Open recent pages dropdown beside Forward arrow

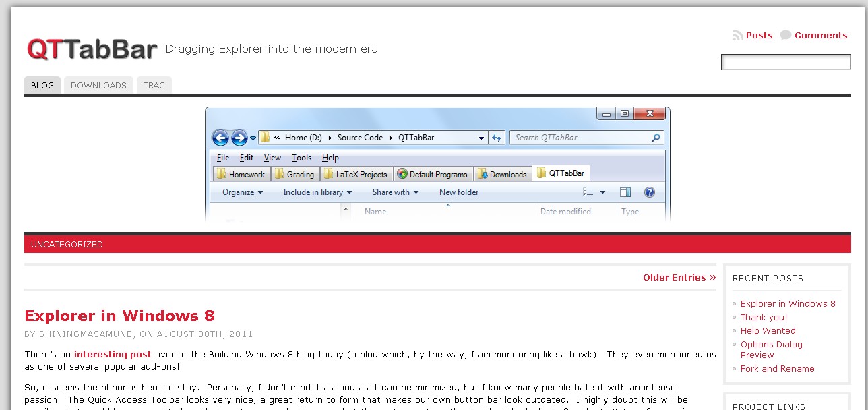(x=253, y=138)
